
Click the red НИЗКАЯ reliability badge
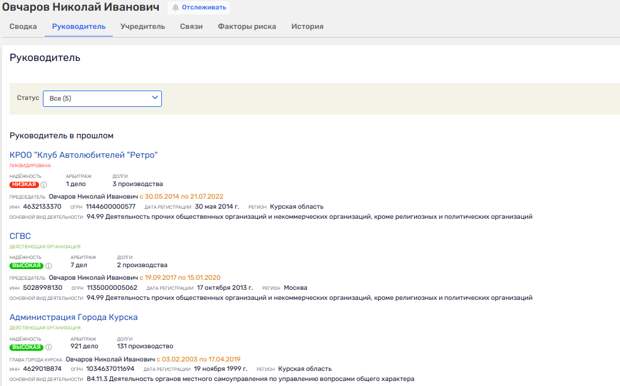24,185
